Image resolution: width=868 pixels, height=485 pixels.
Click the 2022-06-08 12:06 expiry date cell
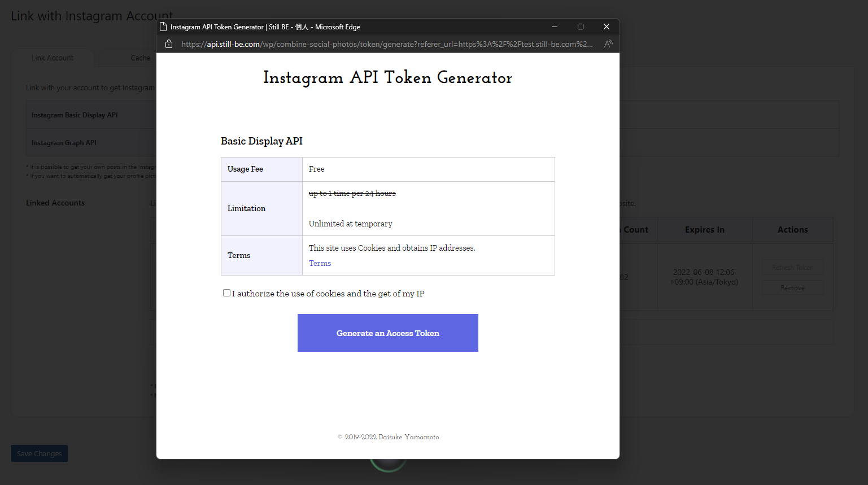click(704, 277)
